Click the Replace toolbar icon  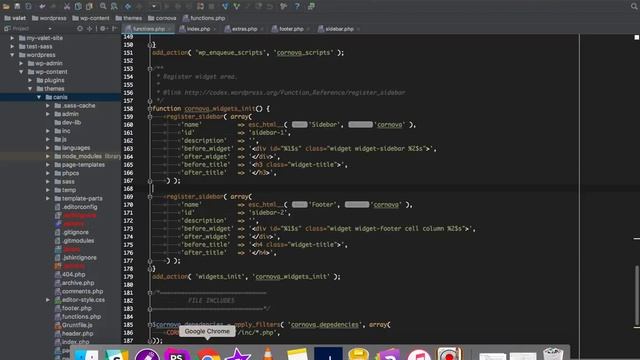click(x=114, y=6)
